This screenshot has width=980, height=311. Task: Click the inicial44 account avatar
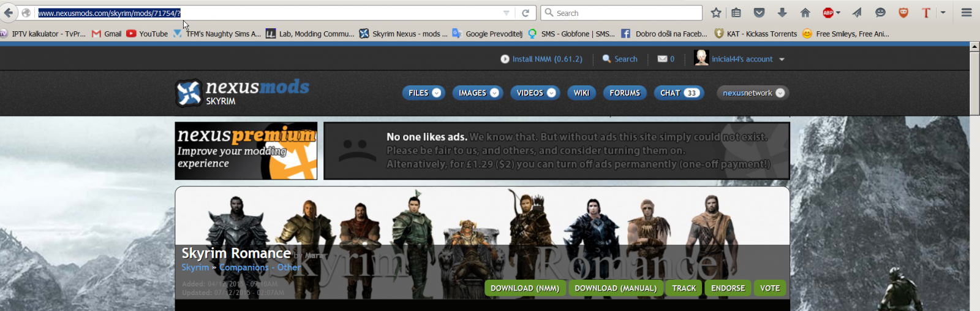701,58
